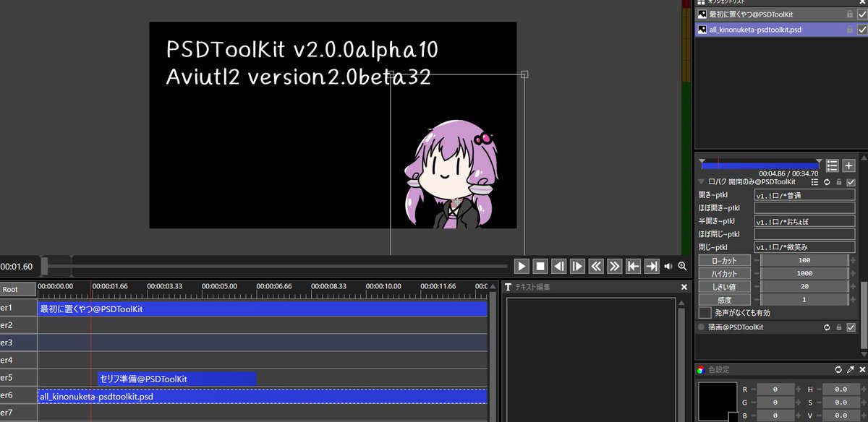Click the 半開き~ptkl input field

point(804,221)
